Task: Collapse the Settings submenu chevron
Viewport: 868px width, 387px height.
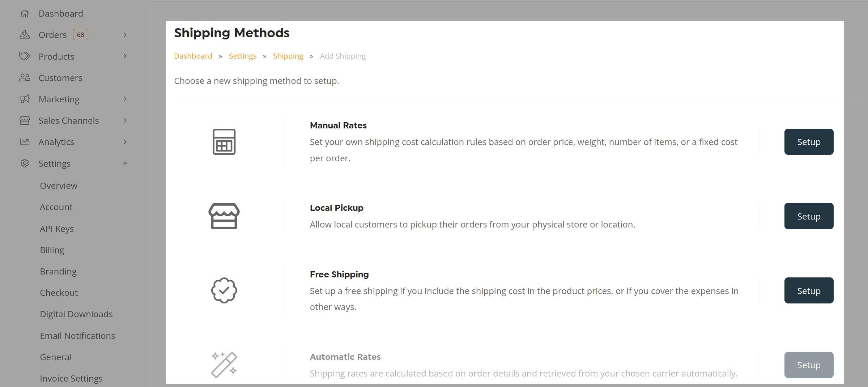Action: click(x=125, y=163)
